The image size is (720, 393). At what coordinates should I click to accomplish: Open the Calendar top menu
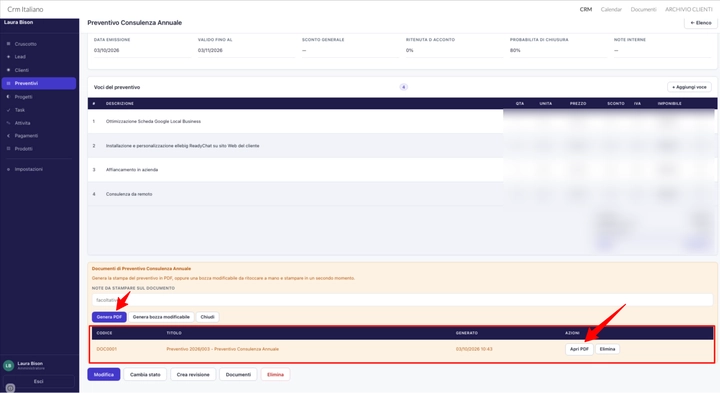[x=611, y=9]
